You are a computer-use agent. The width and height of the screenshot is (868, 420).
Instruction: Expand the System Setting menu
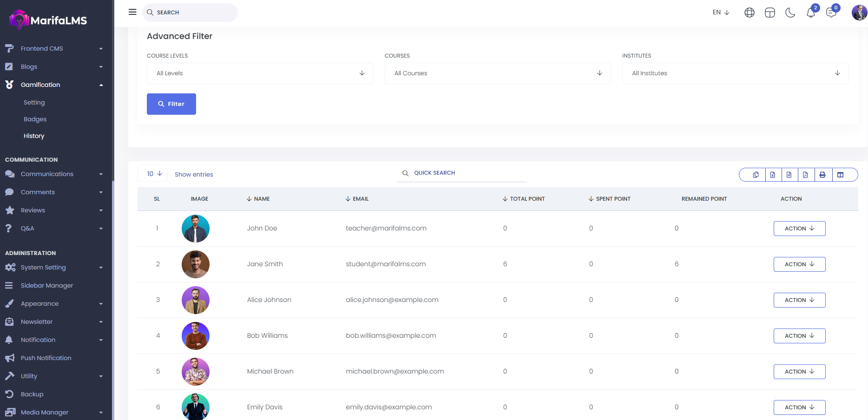pos(43,268)
